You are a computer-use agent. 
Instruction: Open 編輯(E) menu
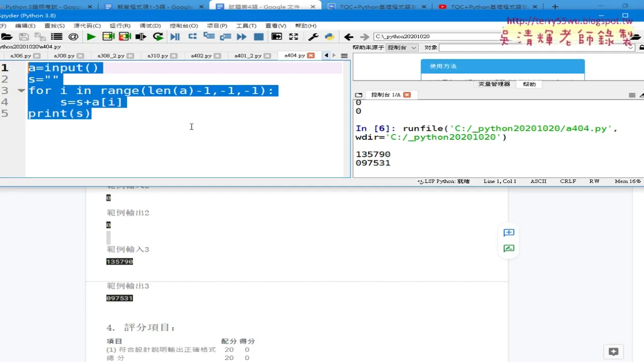[25, 26]
